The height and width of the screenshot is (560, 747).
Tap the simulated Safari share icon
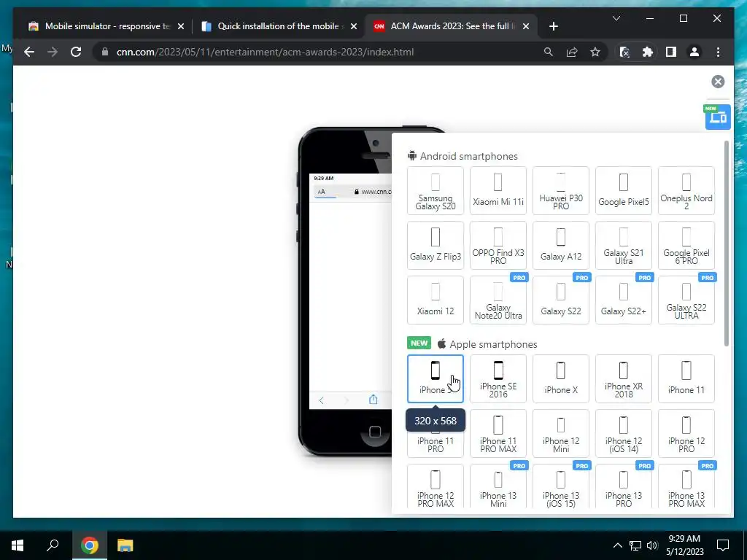[373, 400]
